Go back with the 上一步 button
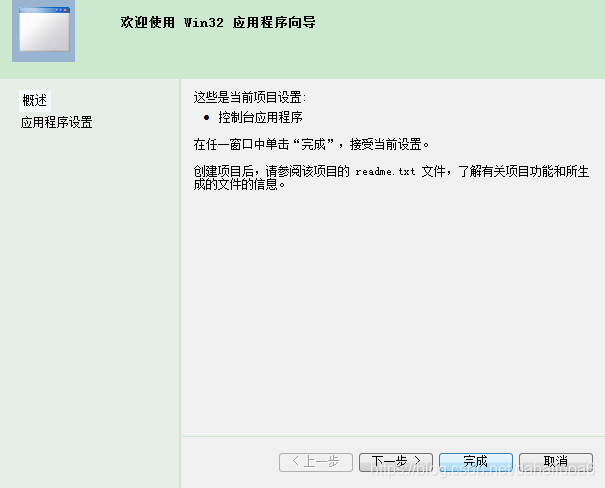 click(316, 462)
